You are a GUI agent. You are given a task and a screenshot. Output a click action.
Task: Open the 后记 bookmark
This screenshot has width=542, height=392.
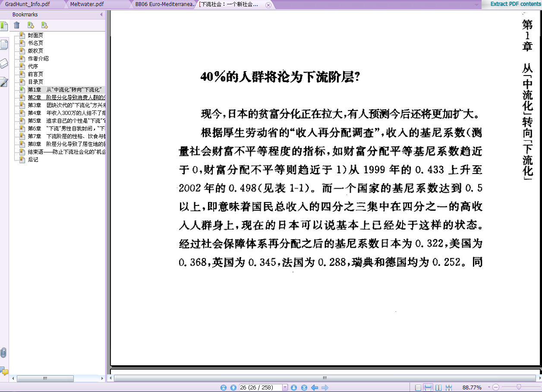pyautogui.click(x=33, y=160)
